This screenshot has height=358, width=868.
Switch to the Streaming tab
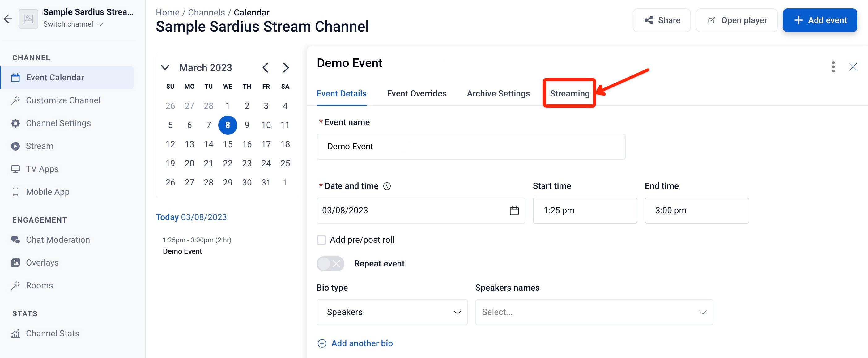[569, 94]
